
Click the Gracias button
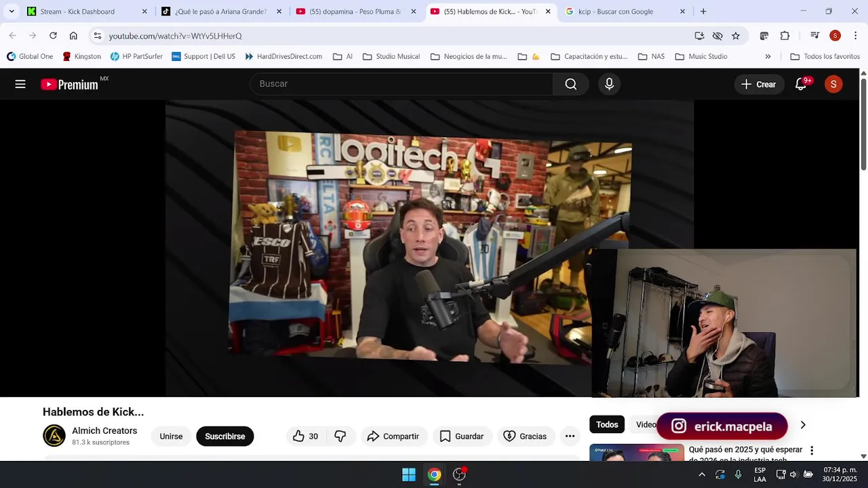coord(526,436)
